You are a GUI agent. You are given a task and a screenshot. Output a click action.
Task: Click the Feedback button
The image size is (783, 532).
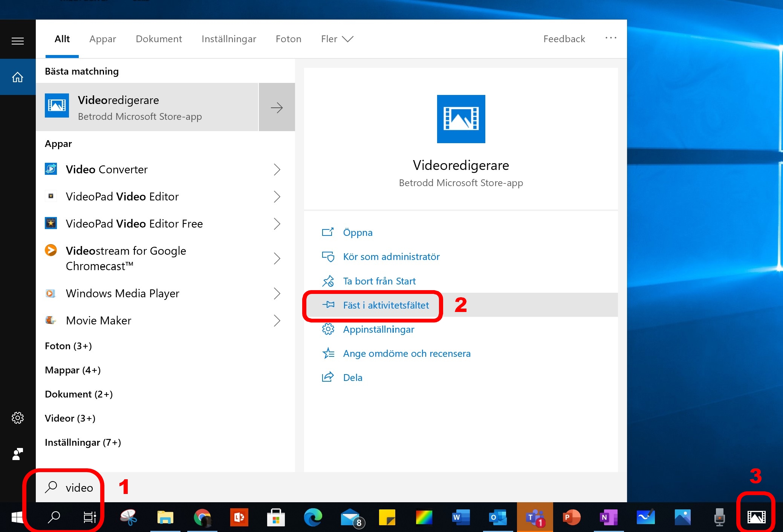[x=564, y=39]
